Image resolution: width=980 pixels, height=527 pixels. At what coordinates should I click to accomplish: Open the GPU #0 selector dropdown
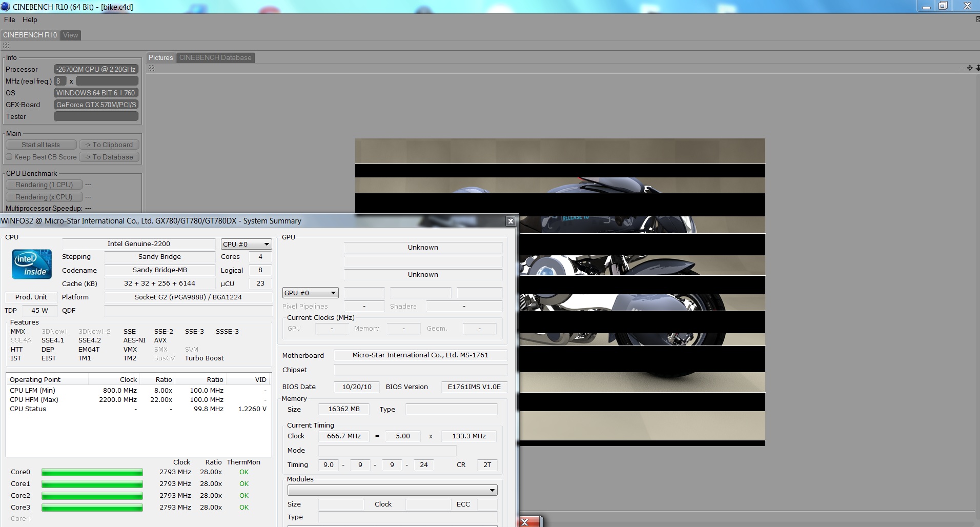click(311, 293)
